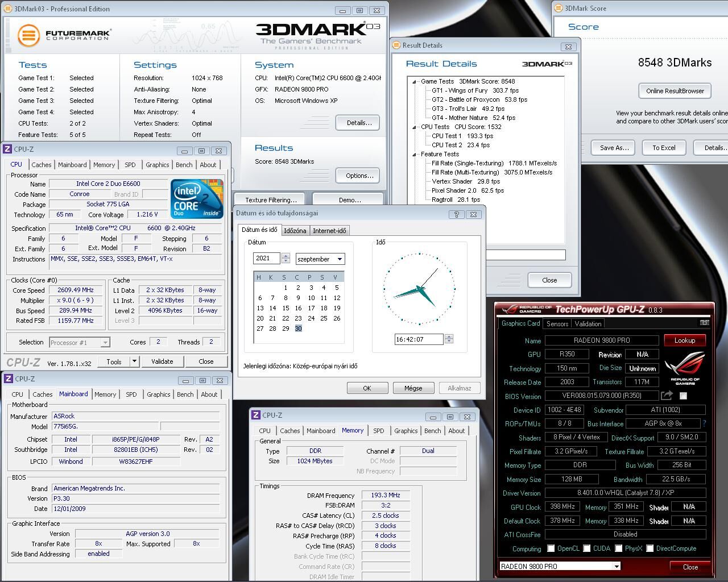Click the GPU Clock value 398 MHz

click(562, 506)
